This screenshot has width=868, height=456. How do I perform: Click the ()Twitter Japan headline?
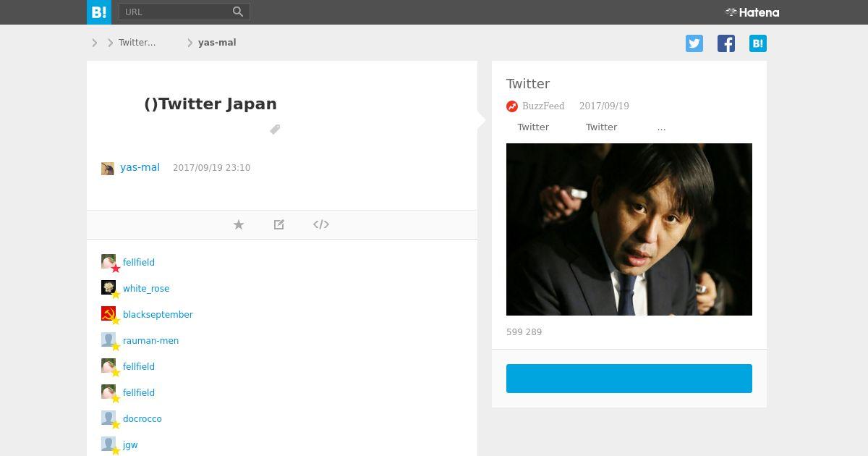(x=210, y=104)
